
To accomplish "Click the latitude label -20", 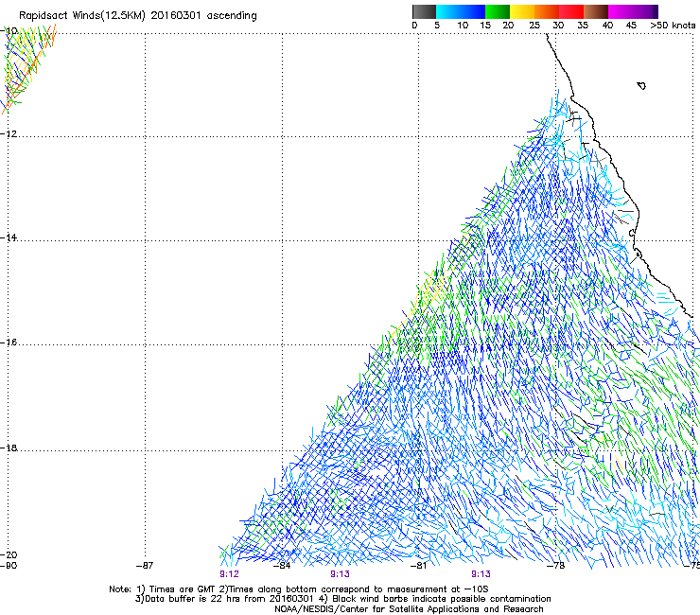I will click(9, 554).
